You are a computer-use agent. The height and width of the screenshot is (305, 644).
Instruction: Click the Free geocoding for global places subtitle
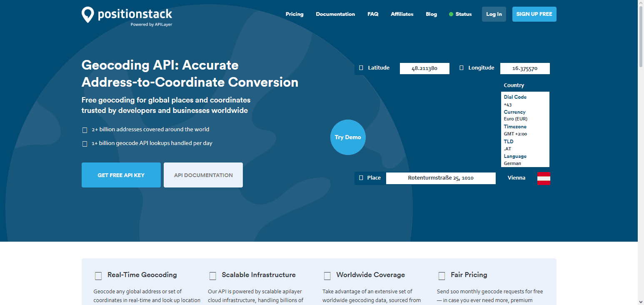[166, 105]
